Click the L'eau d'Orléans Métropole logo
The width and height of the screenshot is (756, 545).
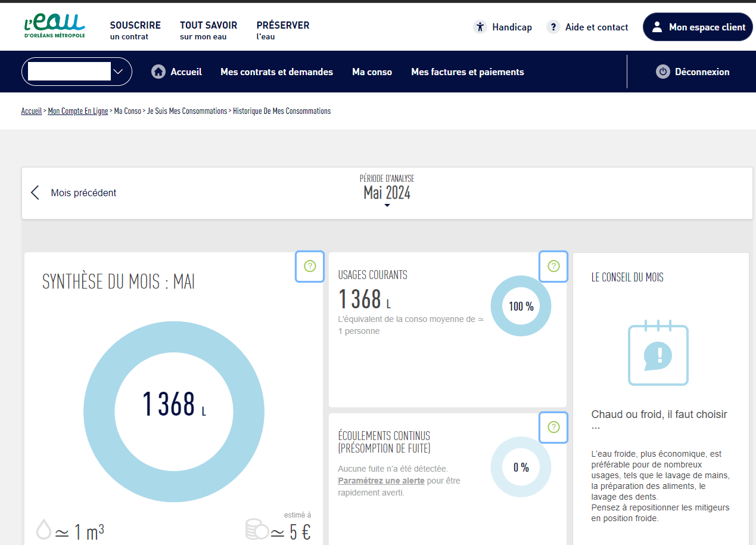54,26
